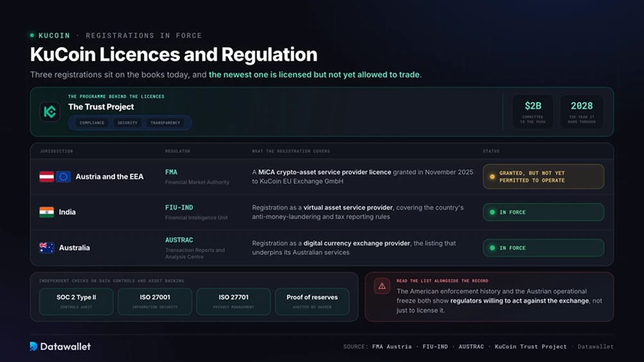Click the Austria flag icon
Image resolution: width=644 pixels, height=362 pixels.
46,177
